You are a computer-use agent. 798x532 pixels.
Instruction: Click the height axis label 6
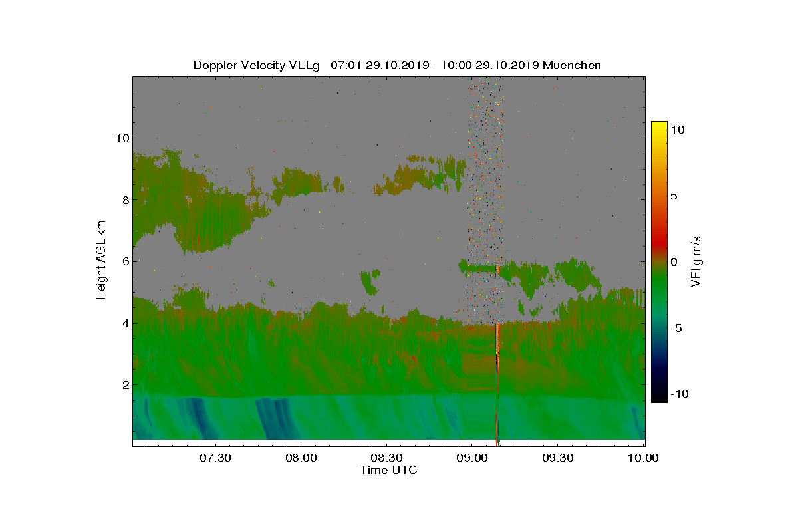tap(124, 261)
